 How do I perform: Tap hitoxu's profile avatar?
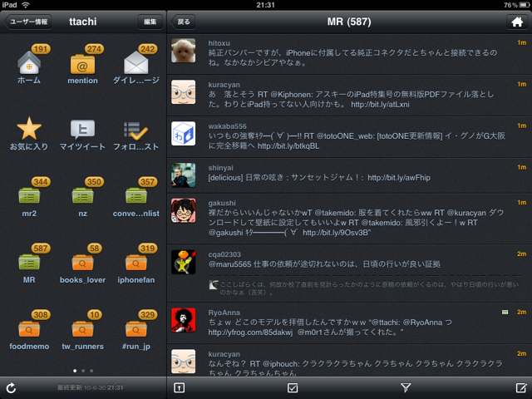pos(184,52)
